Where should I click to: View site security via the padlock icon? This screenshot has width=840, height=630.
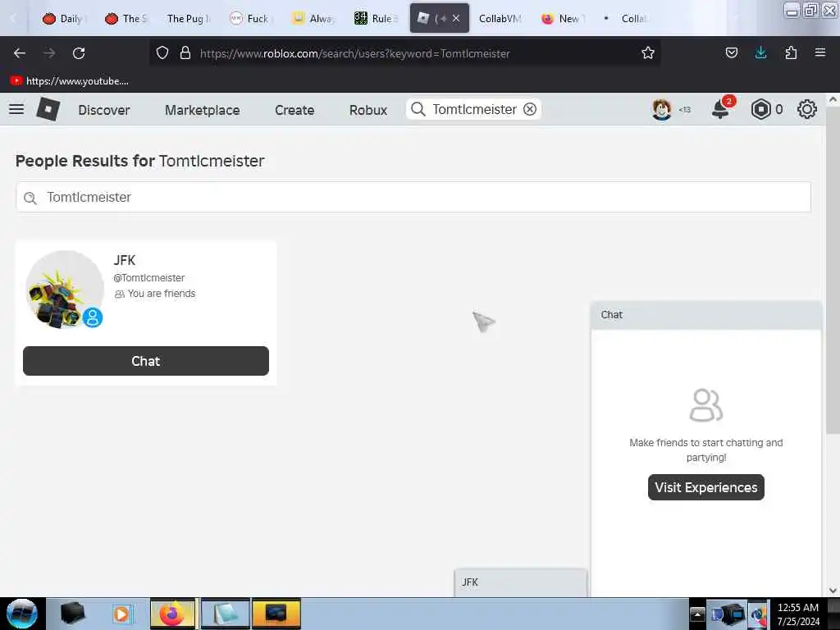tap(185, 53)
